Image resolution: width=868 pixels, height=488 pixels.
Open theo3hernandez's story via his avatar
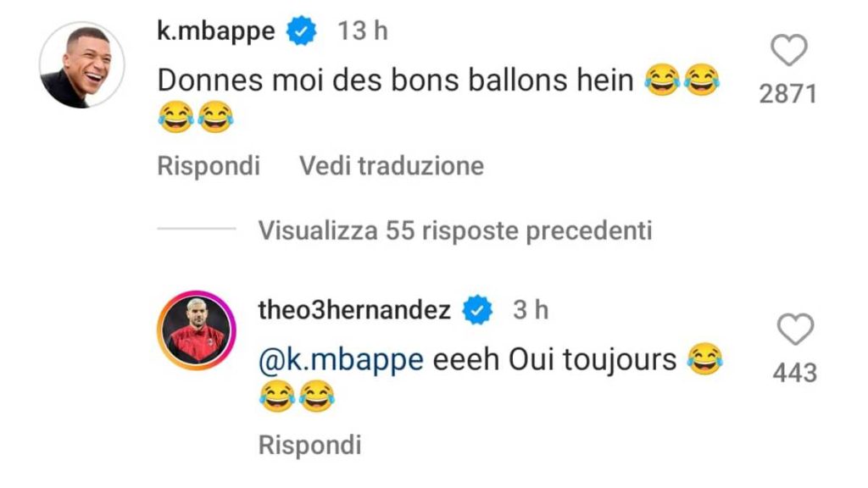[x=197, y=330]
